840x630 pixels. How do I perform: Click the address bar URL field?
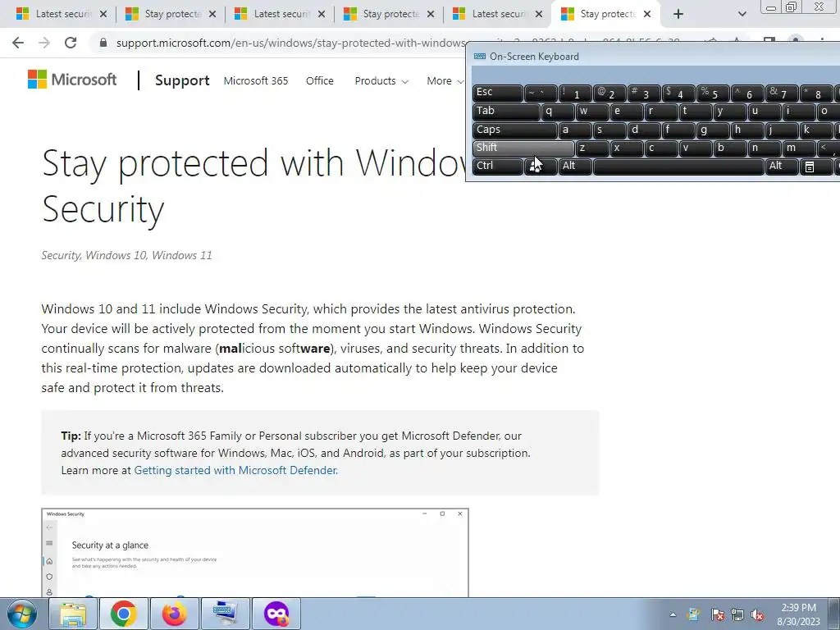coord(290,43)
